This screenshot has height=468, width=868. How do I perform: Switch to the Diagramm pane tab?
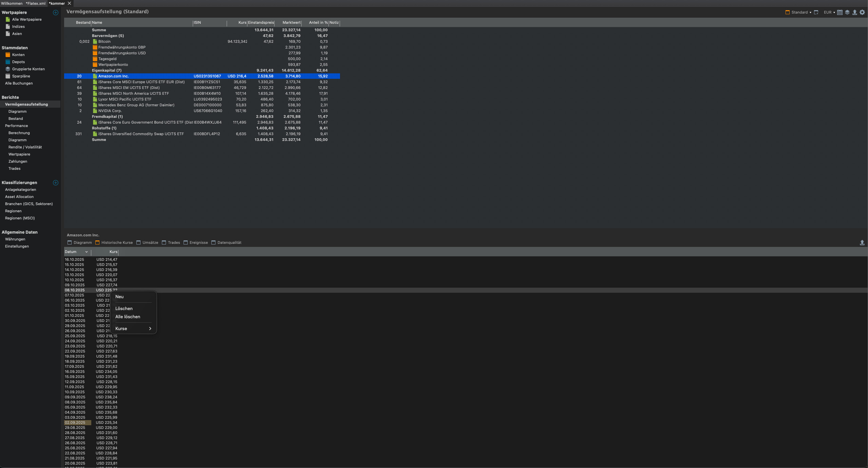pos(80,242)
